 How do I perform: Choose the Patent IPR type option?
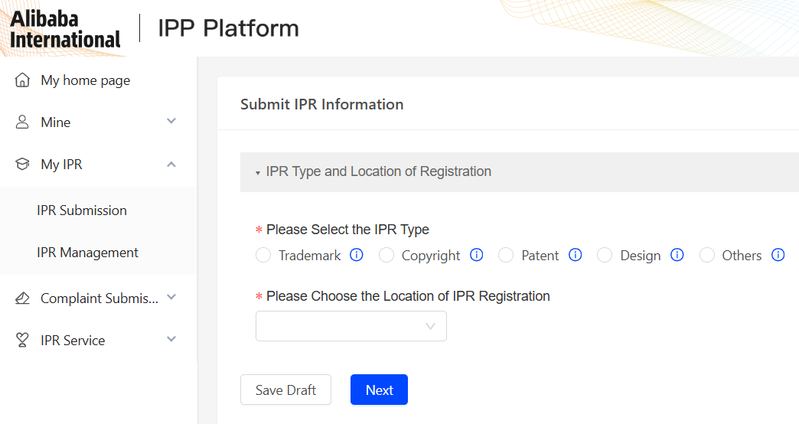506,255
